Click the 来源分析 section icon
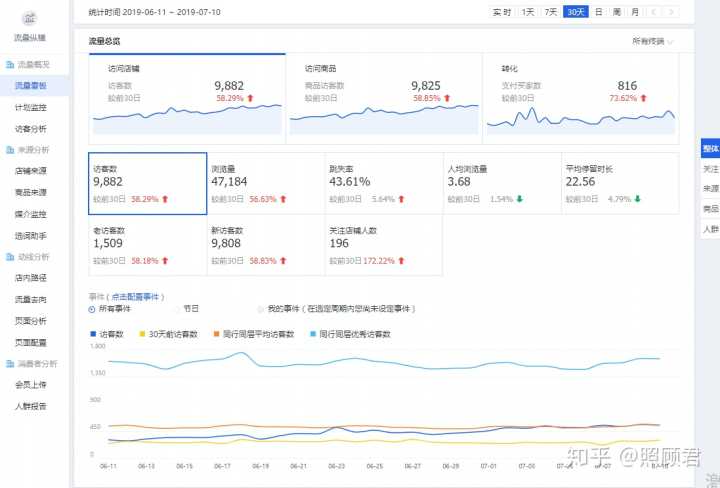Screen dimensions: 720x488 click(9, 149)
